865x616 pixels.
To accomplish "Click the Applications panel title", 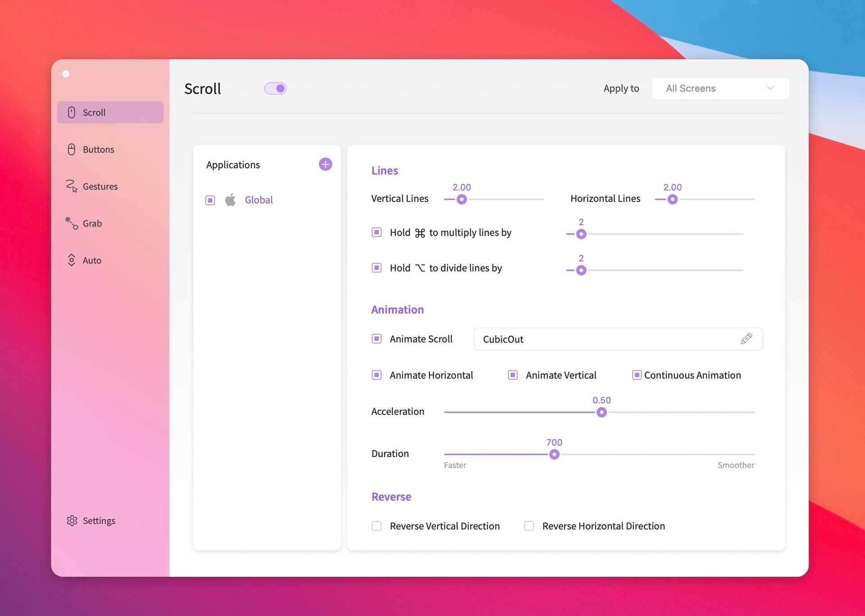I will click(x=233, y=165).
